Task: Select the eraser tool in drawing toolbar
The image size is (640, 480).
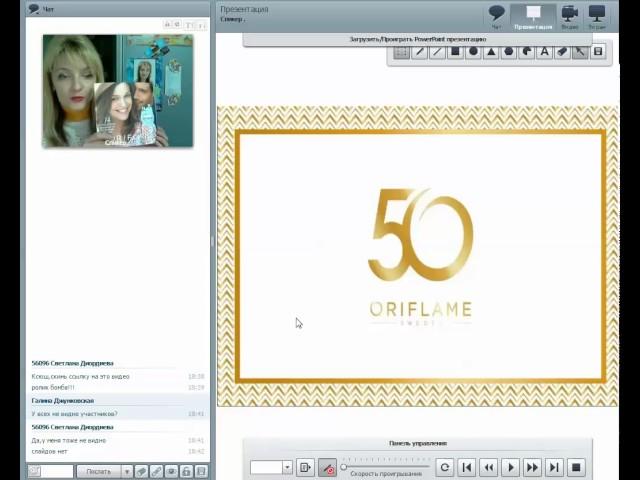Action: [x=562, y=52]
